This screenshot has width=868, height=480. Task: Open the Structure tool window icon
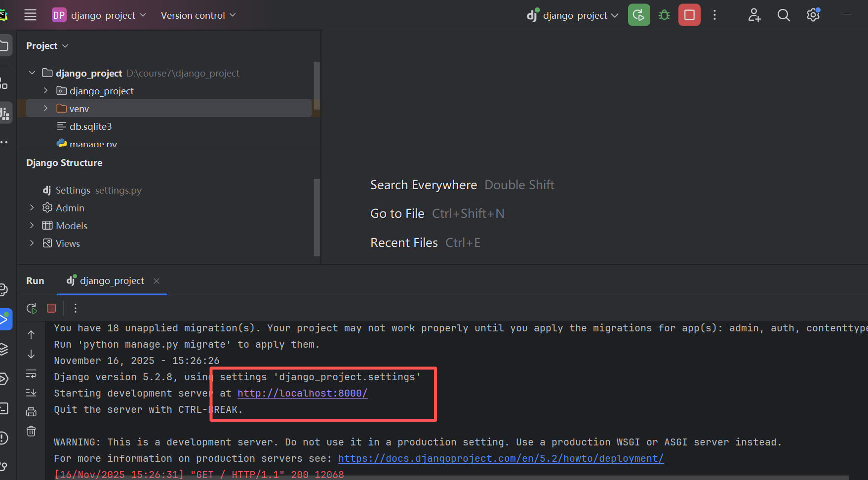3,84
